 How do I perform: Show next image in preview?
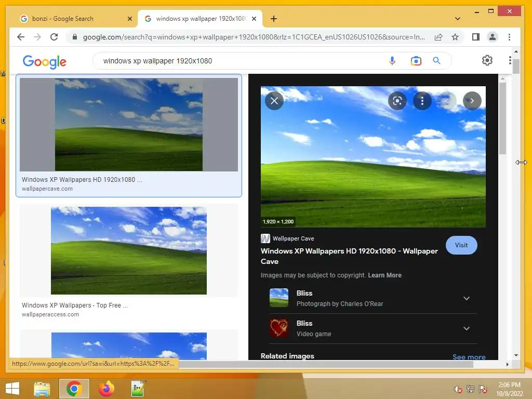pos(472,101)
